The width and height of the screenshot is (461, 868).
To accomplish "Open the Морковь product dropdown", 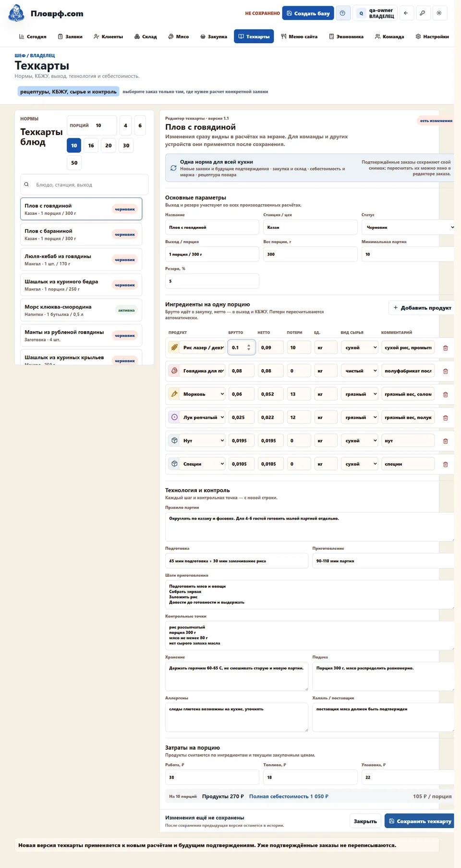I will (x=203, y=394).
